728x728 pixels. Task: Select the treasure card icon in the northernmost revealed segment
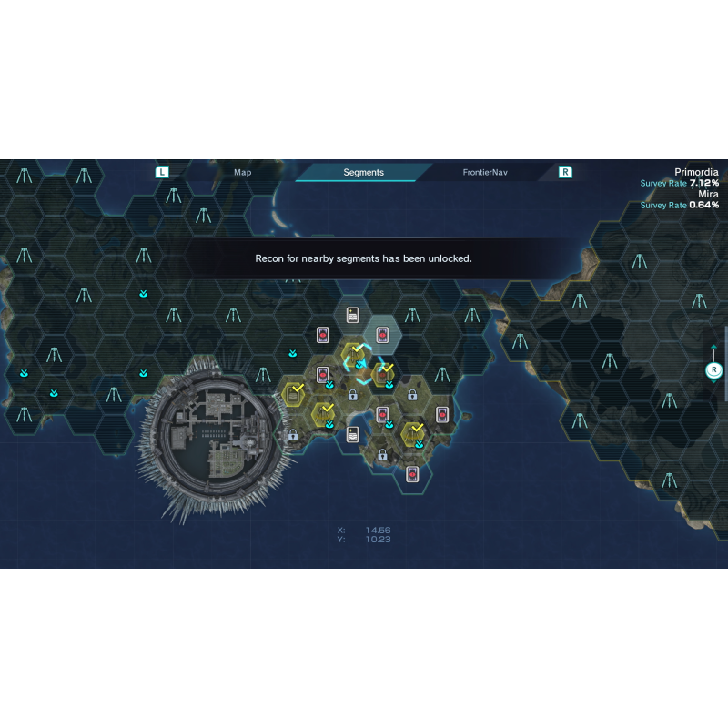point(353,315)
